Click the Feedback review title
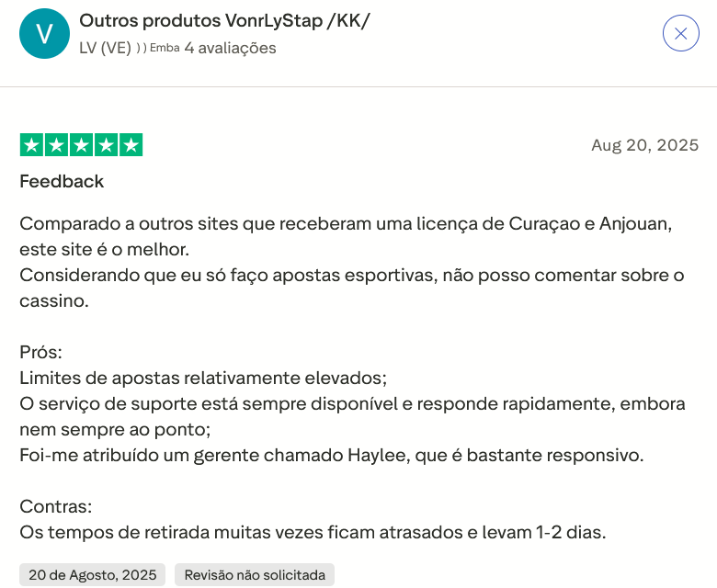This screenshot has width=717, height=588. (62, 181)
